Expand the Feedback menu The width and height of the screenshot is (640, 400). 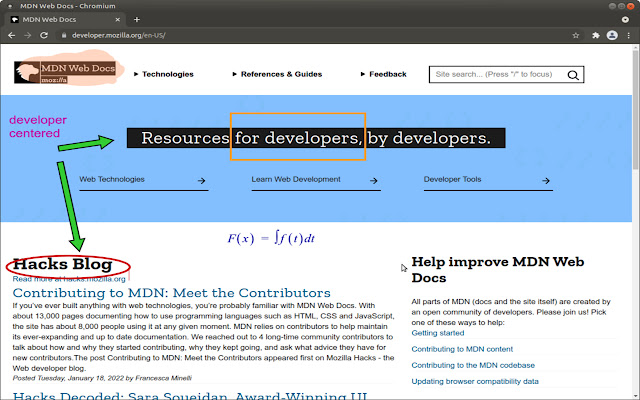click(384, 74)
